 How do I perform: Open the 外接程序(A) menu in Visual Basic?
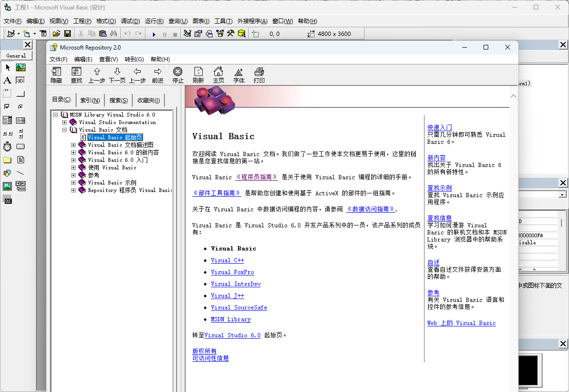click(x=252, y=21)
